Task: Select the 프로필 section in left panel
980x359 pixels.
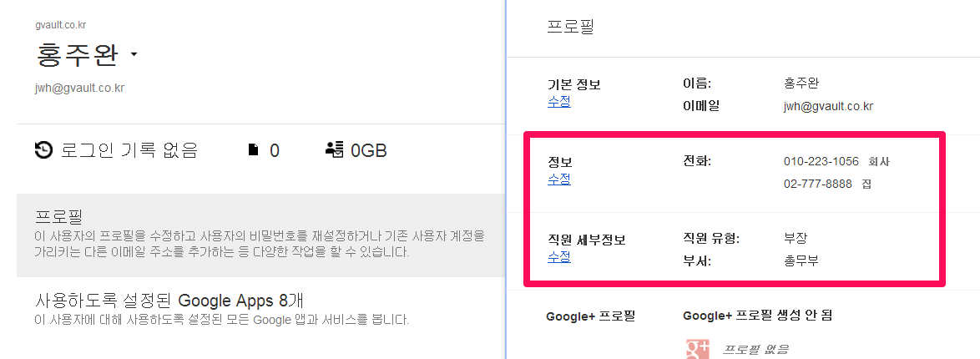Action: pos(260,235)
